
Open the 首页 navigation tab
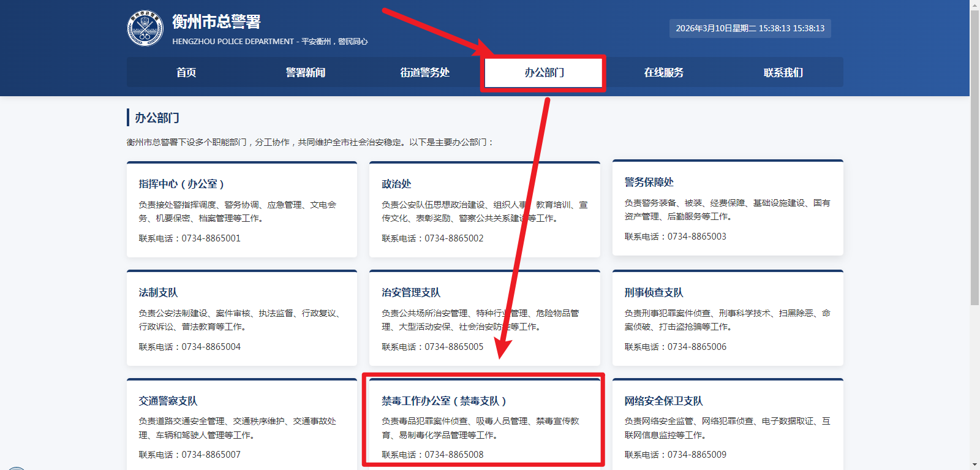186,72
